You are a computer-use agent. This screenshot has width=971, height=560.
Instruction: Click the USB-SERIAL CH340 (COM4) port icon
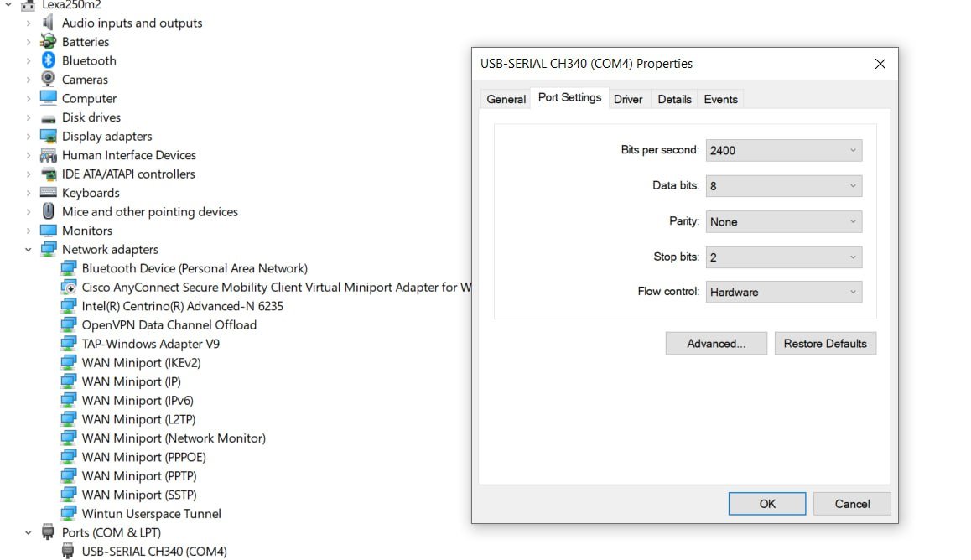[69, 552]
